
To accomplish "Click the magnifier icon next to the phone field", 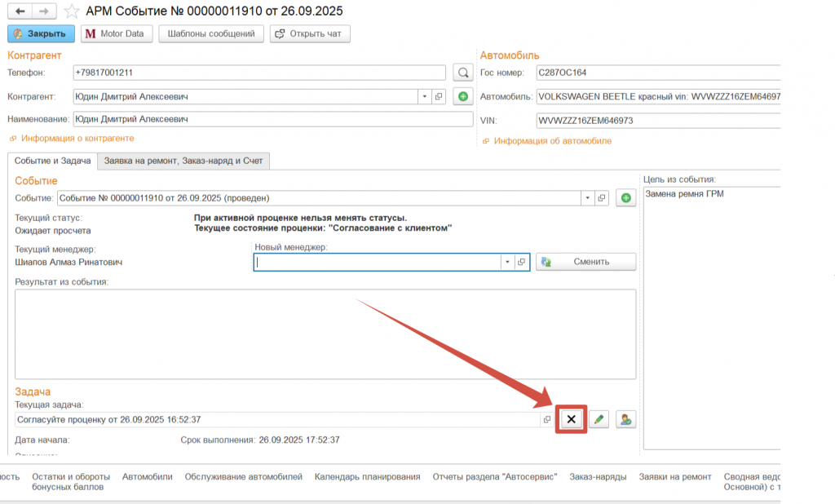I will click(463, 73).
